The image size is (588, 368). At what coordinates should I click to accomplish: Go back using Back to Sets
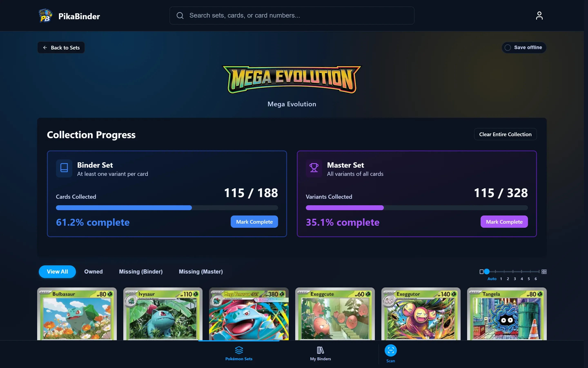tap(61, 47)
